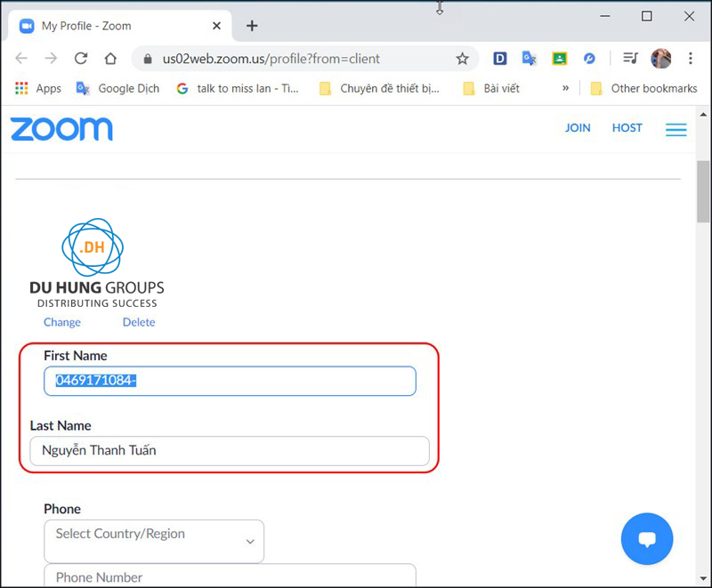The width and height of the screenshot is (712, 588).
Task: Go to the browser home page
Action: 110,59
